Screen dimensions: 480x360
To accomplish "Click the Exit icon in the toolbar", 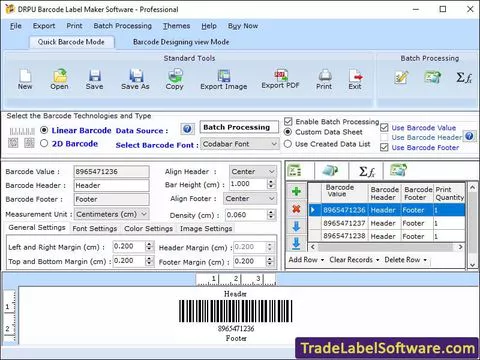I will pyautogui.click(x=355, y=76).
